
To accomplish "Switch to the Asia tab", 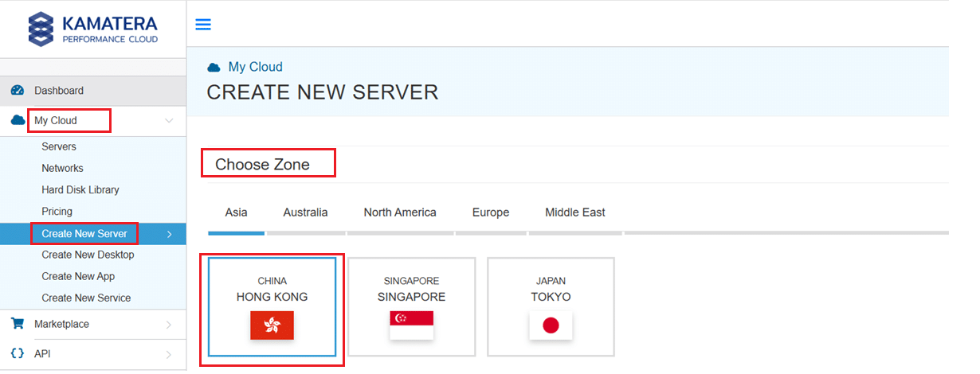I will [236, 212].
